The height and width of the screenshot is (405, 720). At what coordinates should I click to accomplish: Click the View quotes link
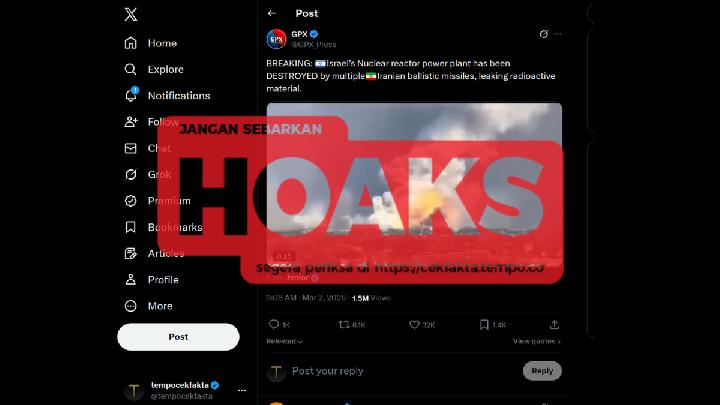point(536,341)
